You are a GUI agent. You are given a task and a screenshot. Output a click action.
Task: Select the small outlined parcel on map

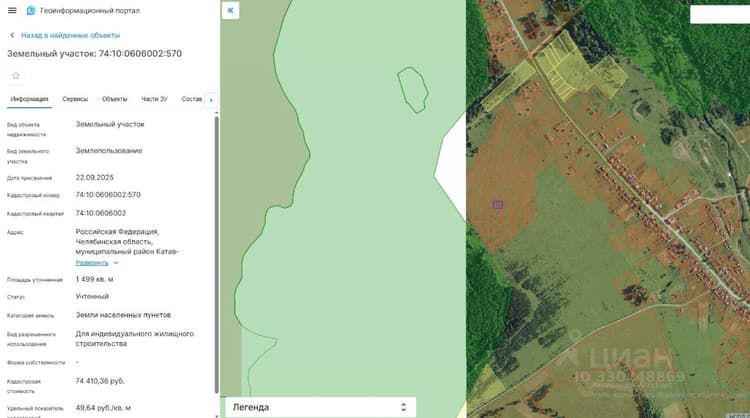[413, 89]
